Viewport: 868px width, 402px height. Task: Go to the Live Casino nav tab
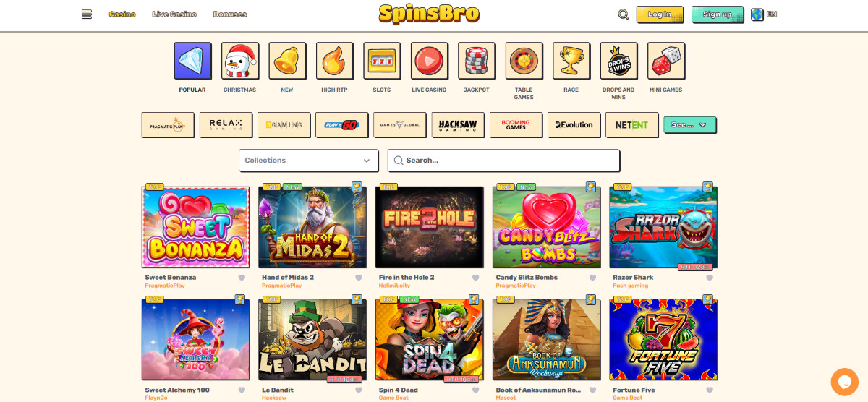point(174,14)
